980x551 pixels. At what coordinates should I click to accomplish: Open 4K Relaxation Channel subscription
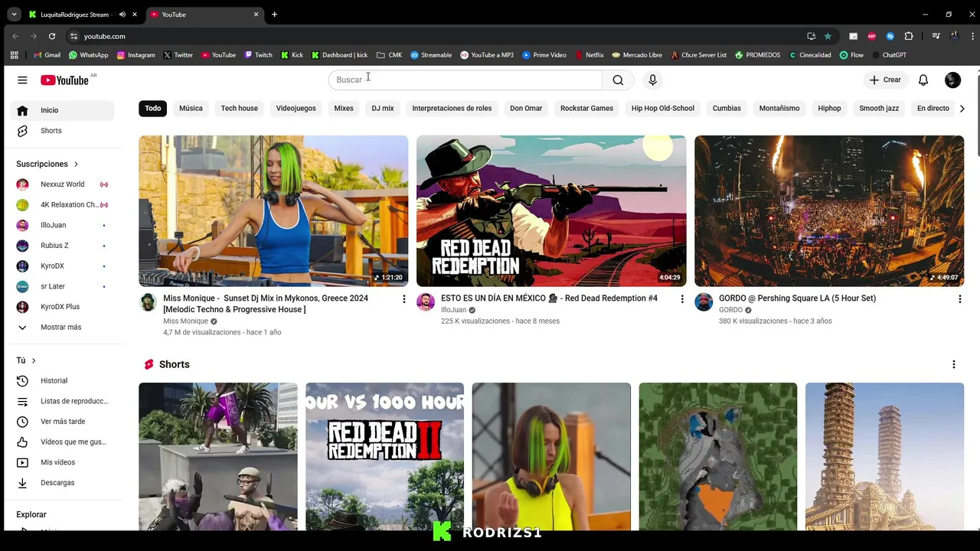(x=63, y=205)
